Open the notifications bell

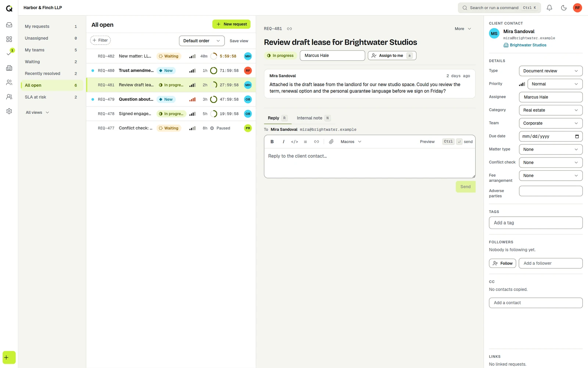pyautogui.click(x=549, y=8)
